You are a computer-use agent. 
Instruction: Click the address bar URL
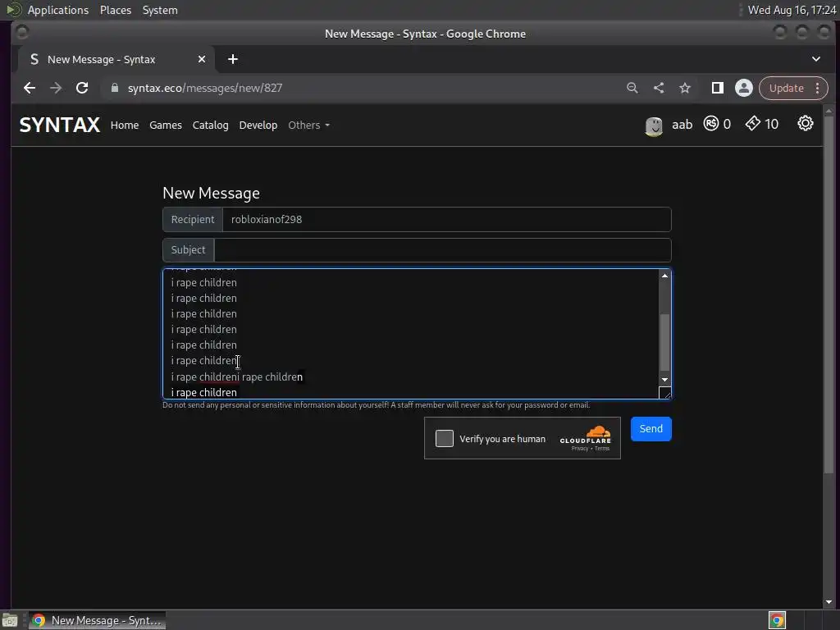click(204, 88)
